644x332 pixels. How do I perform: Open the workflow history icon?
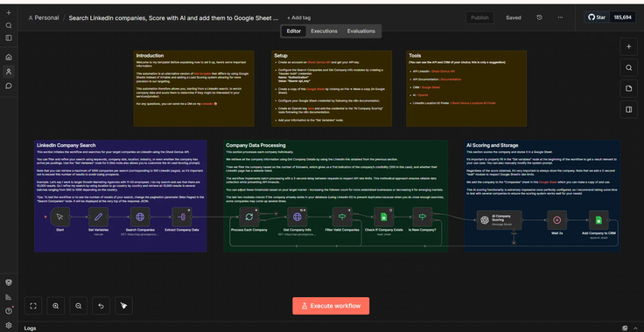(x=539, y=17)
